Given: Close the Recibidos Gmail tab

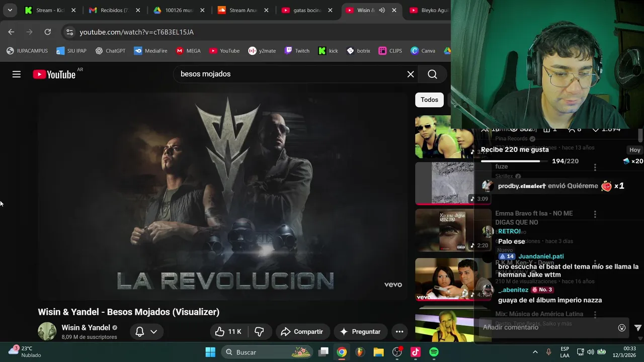Looking at the screenshot, I should (x=138, y=10).
